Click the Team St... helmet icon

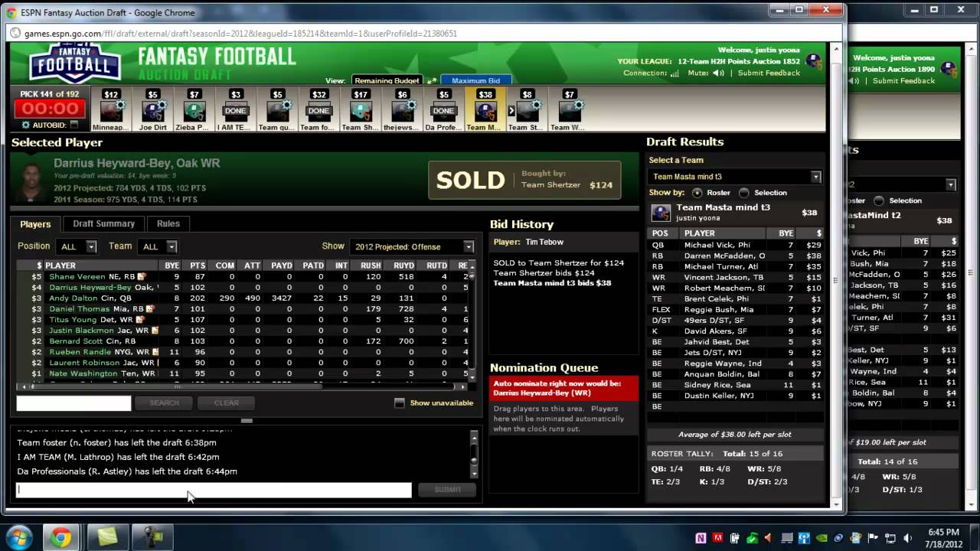[x=527, y=112]
